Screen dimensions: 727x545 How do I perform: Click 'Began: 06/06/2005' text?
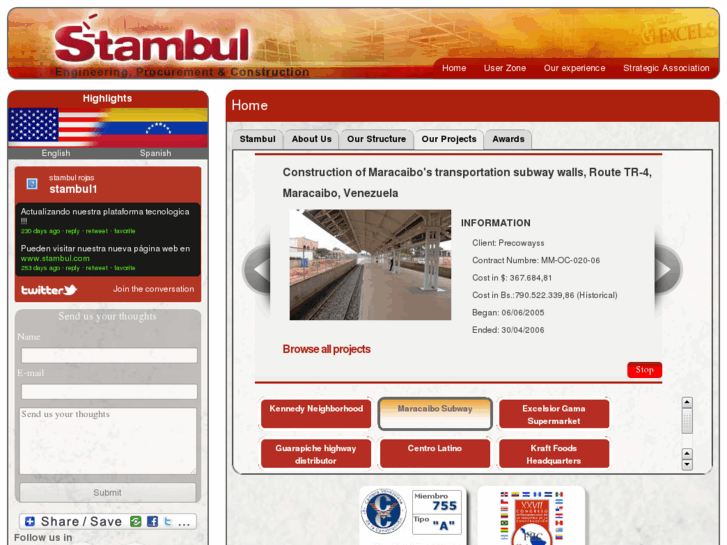(508, 313)
